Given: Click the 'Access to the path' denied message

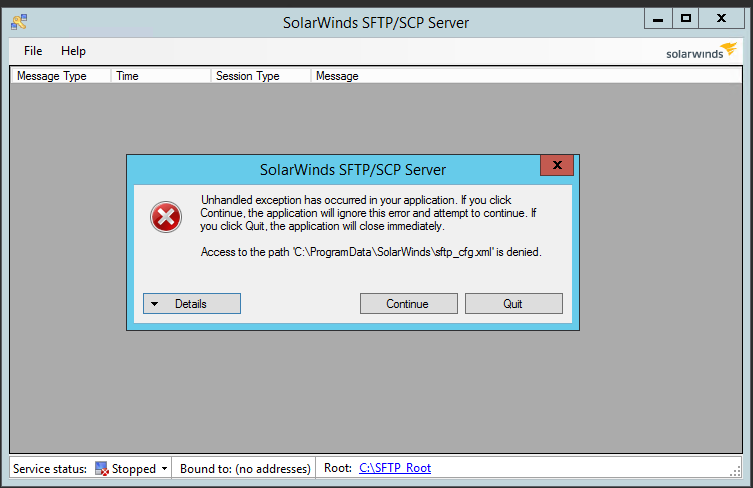Looking at the screenshot, I should coord(371,252).
